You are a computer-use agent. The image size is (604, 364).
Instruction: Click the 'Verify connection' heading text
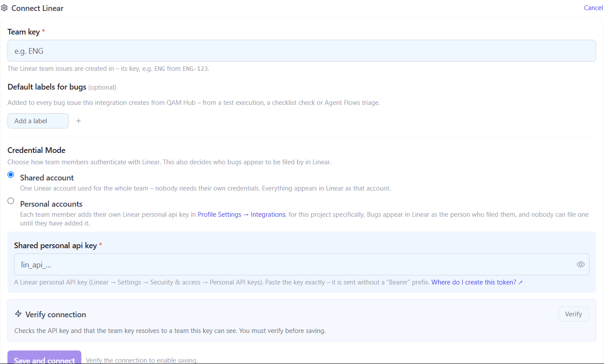pos(56,315)
